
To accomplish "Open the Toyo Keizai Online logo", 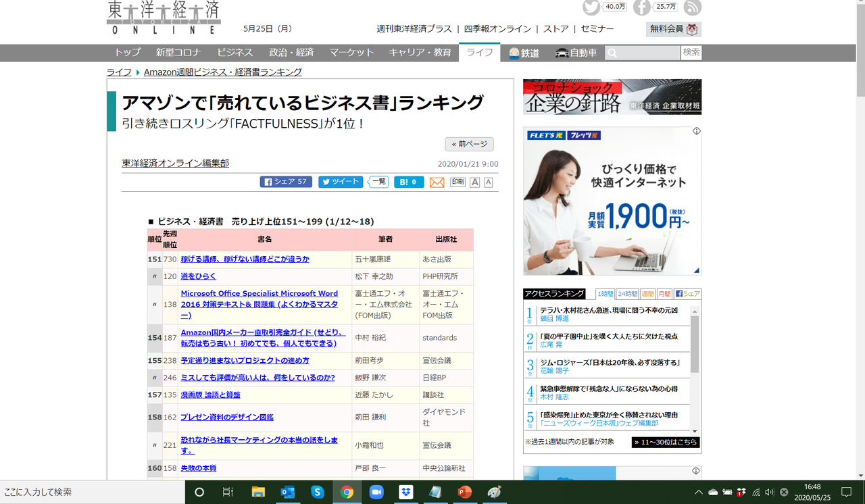I will click(x=164, y=18).
